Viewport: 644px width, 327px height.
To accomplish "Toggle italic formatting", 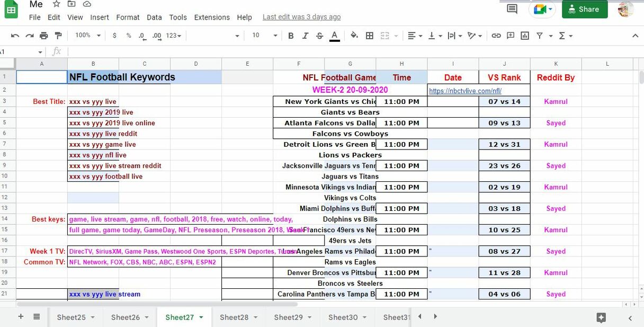I will pyautogui.click(x=305, y=36).
